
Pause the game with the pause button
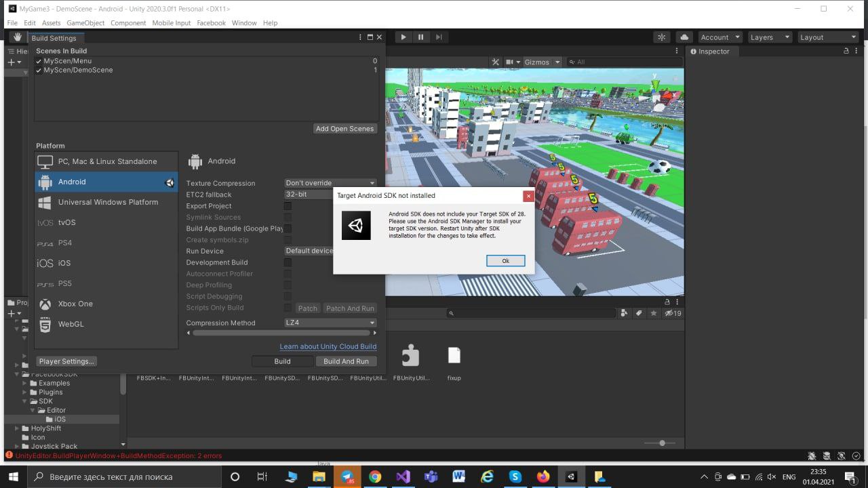pyautogui.click(x=421, y=37)
